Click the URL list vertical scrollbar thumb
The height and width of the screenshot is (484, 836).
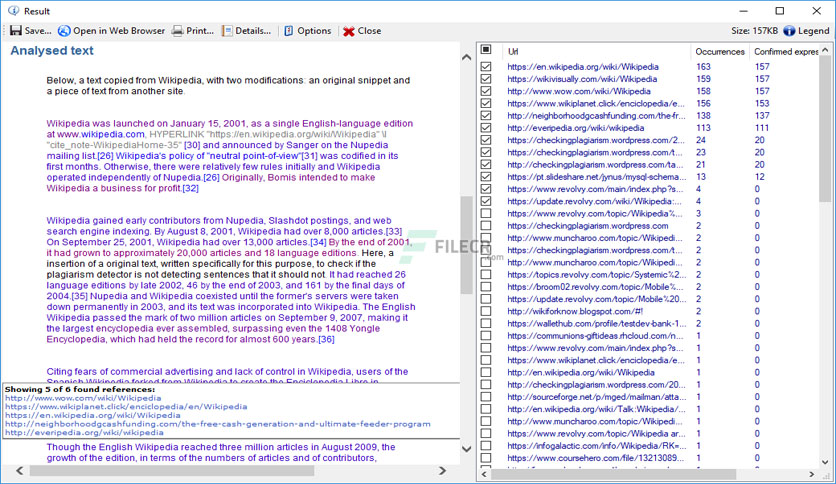825,128
